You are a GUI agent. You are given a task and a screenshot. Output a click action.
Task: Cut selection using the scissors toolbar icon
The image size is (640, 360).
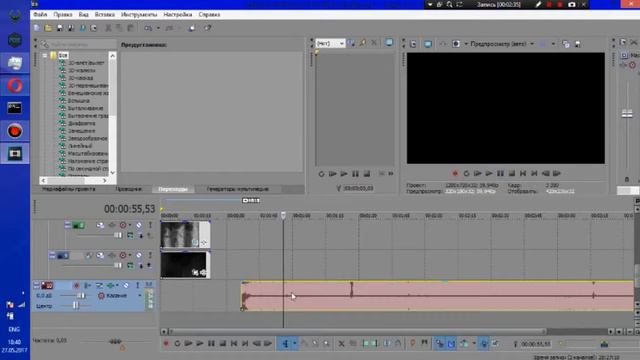tap(108, 28)
